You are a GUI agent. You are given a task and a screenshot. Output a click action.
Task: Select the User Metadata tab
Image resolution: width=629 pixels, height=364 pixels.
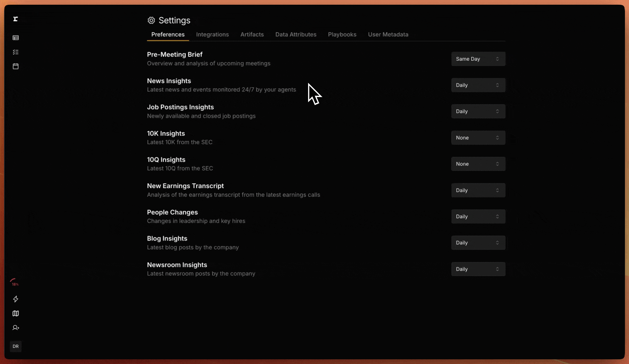point(388,35)
